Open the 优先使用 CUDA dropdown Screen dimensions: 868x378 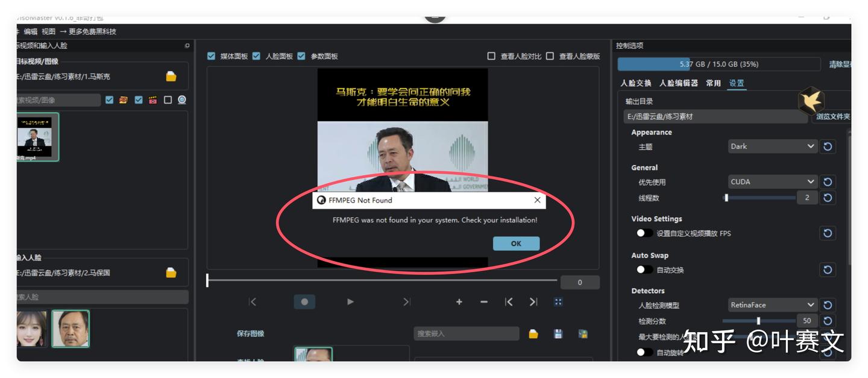pyautogui.click(x=772, y=181)
